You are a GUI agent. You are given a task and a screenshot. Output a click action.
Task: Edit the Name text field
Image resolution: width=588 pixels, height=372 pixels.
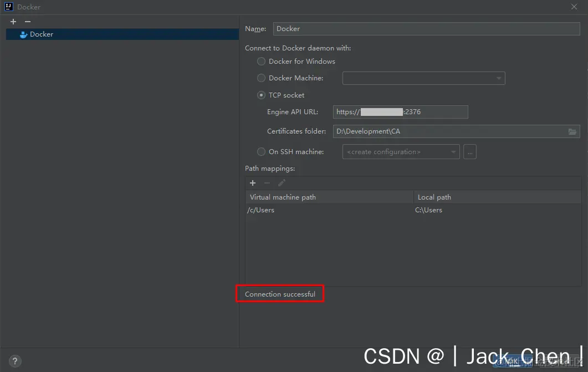click(426, 29)
